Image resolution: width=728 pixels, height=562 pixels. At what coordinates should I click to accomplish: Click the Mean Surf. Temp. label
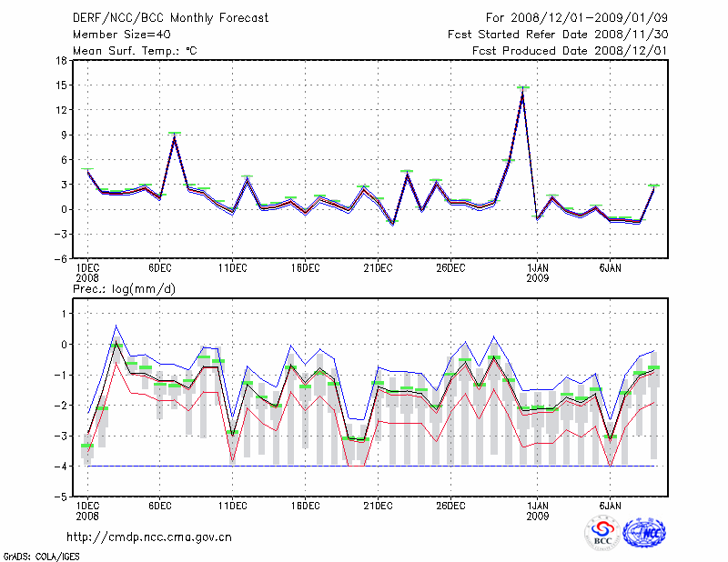135,51
